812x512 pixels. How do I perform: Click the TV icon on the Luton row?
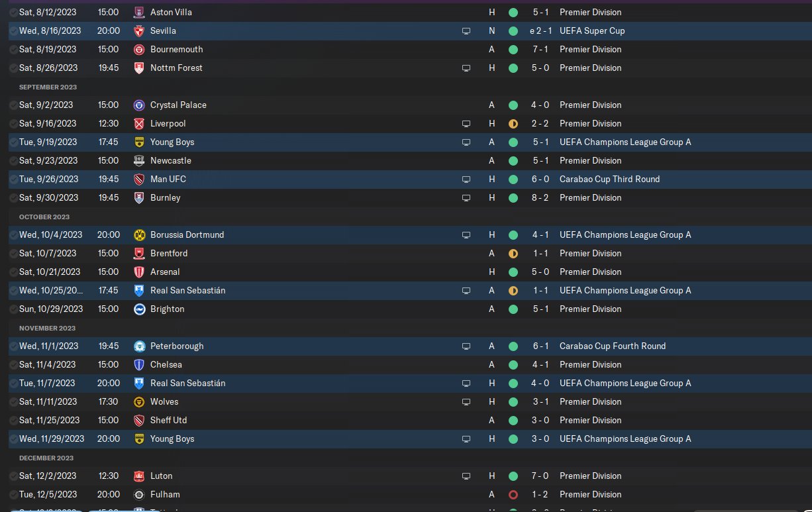click(466, 476)
